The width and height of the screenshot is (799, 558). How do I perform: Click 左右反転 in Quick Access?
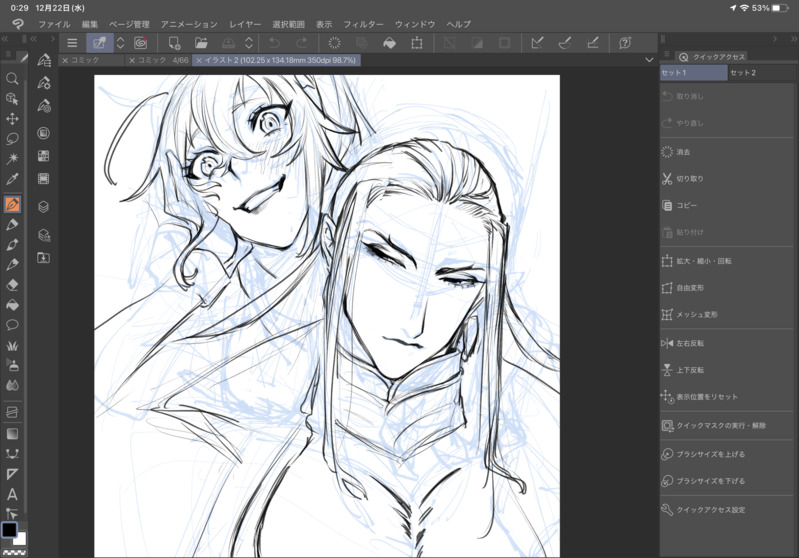(728, 343)
